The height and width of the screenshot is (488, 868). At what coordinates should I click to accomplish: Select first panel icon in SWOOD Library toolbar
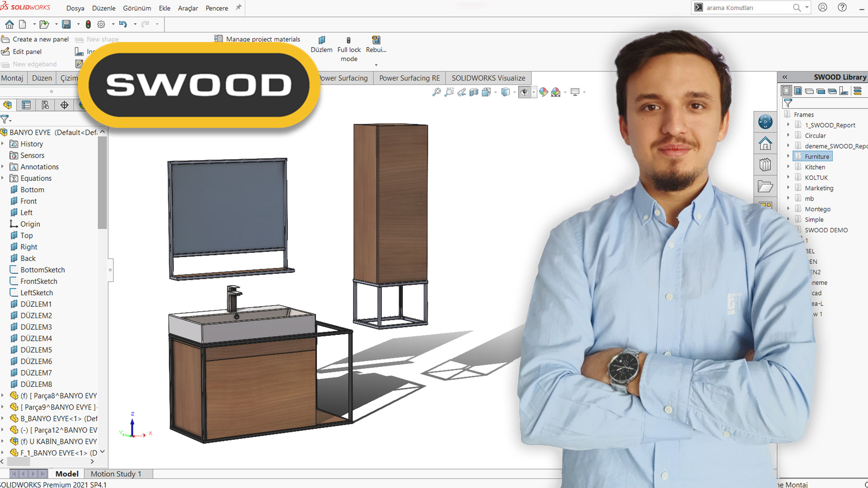click(787, 91)
